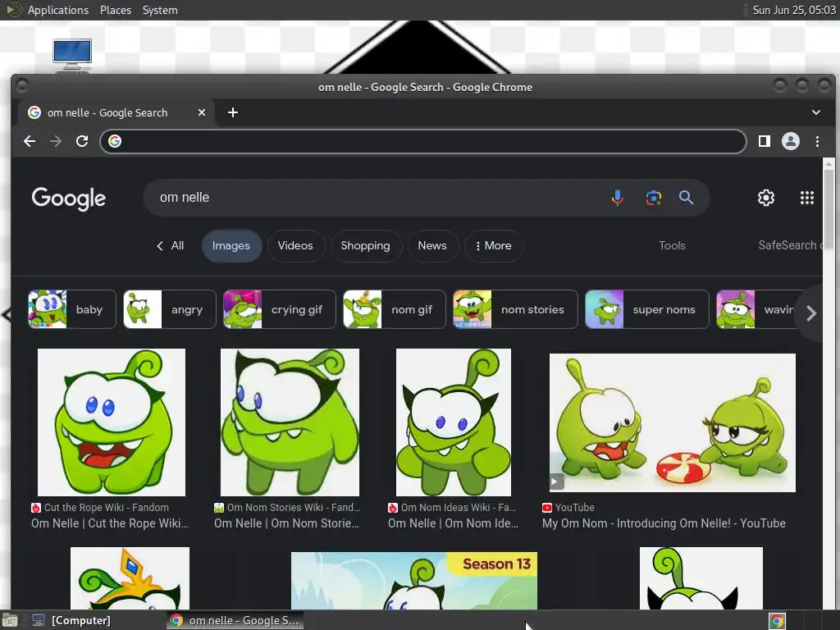Viewport: 840px width, 630px height.
Task: Open the Applications menu
Action: click(x=58, y=10)
